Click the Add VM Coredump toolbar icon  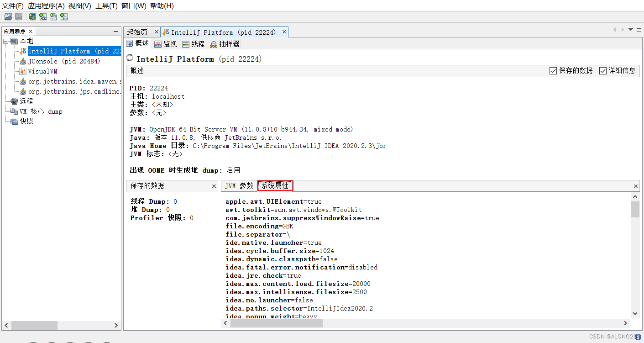tap(53, 17)
